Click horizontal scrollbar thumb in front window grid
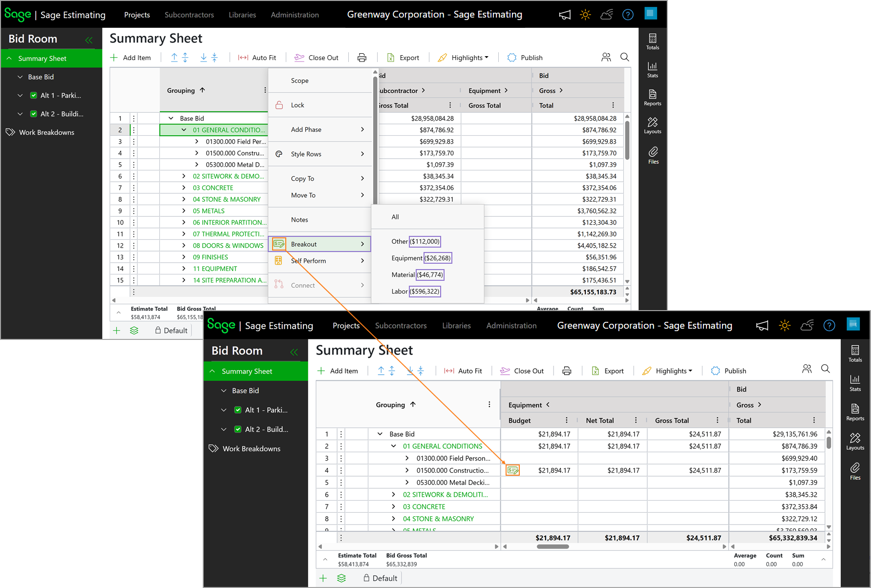The image size is (871, 588). [x=552, y=546]
